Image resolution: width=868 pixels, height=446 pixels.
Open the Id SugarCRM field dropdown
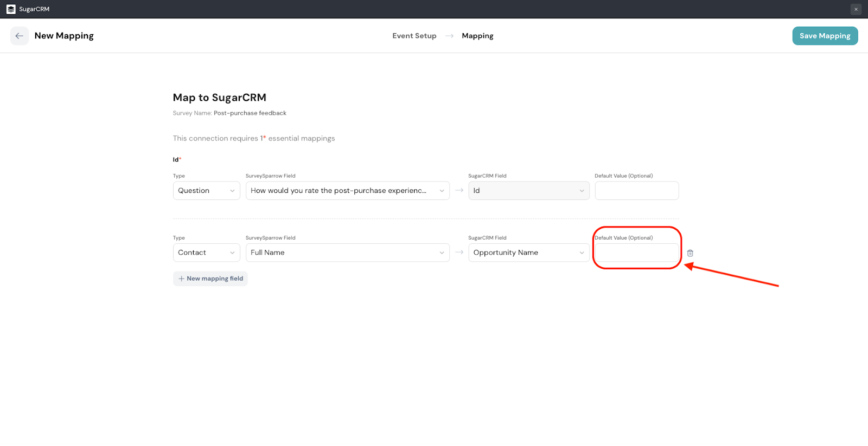(x=528, y=191)
